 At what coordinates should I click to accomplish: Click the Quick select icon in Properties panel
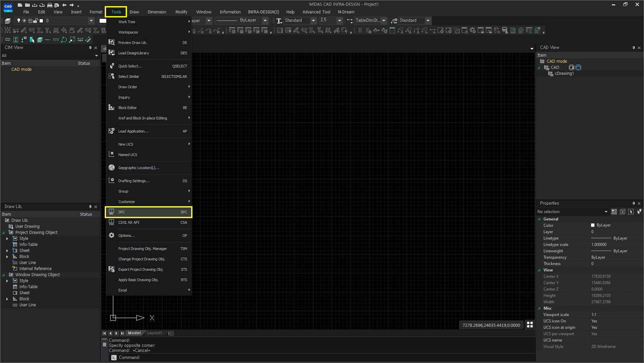coord(639,212)
